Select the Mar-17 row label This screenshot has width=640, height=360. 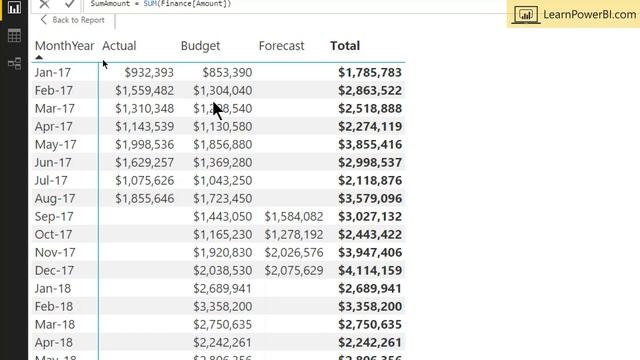[x=55, y=109]
